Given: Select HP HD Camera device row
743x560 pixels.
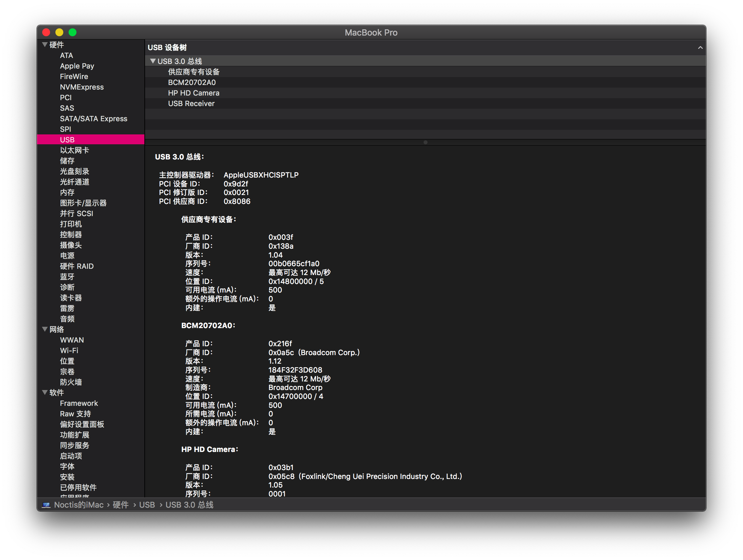Looking at the screenshot, I should click(193, 93).
